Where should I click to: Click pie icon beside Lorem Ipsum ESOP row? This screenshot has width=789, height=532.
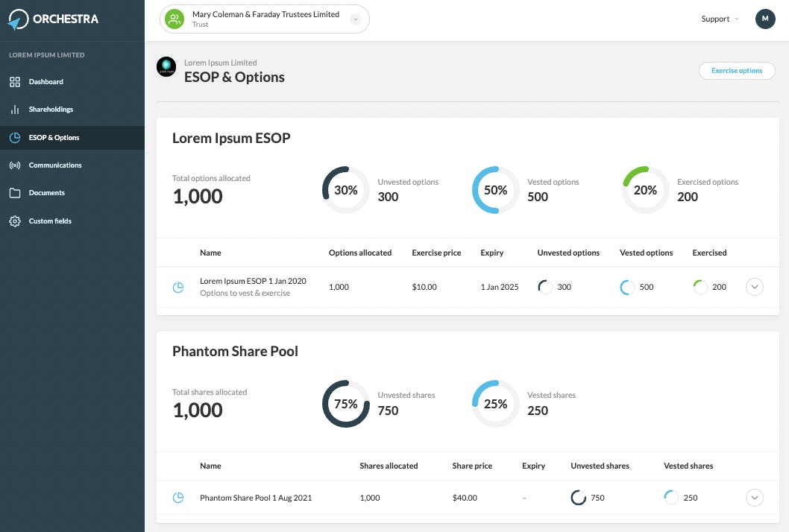click(x=178, y=287)
